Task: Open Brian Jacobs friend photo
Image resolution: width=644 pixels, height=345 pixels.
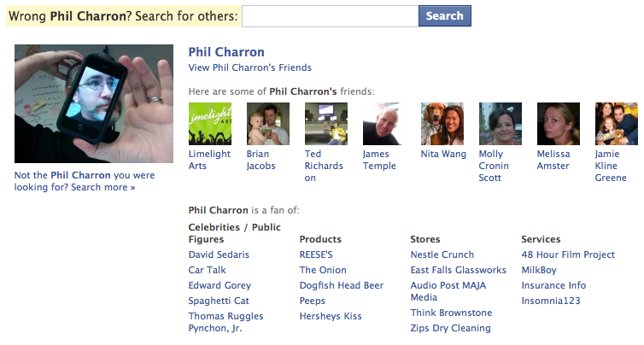Action: 268,124
